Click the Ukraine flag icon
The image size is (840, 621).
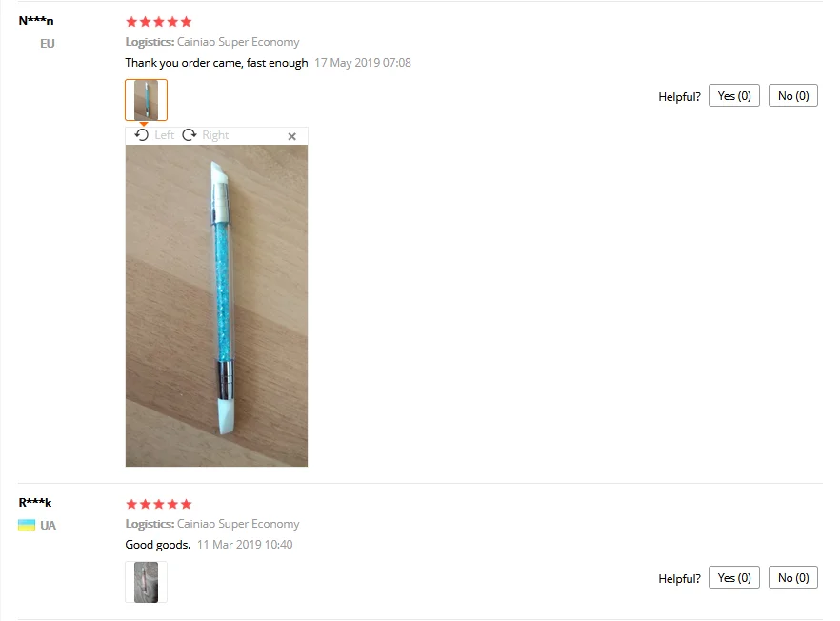(x=27, y=525)
